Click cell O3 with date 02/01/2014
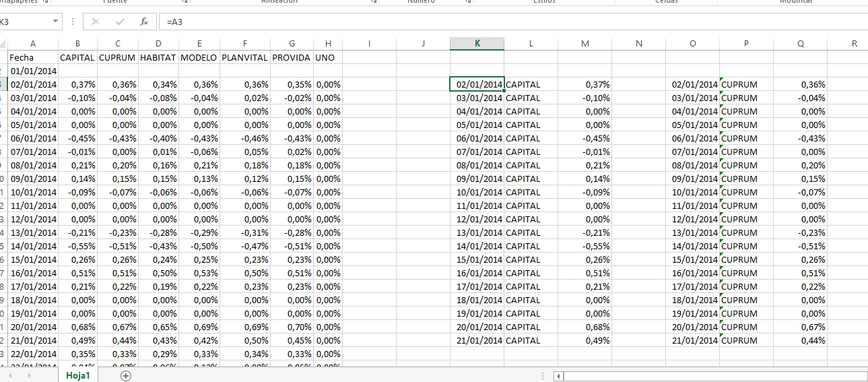The height and width of the screenshot is (382, 868). [x=692, y=84]
